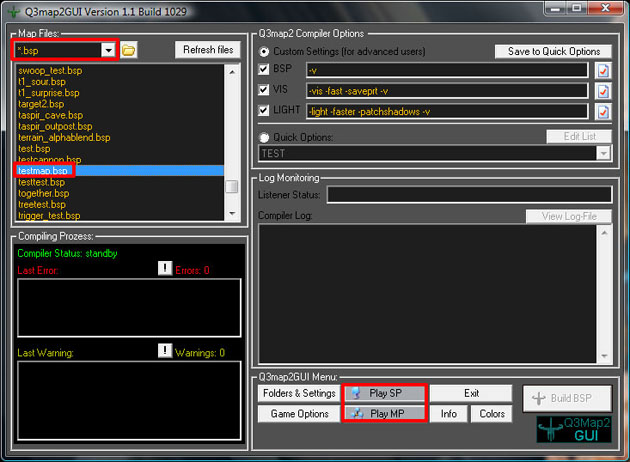Select target2.bsp in the list
The image size is (630, 462).
click(x=41, y=104)
